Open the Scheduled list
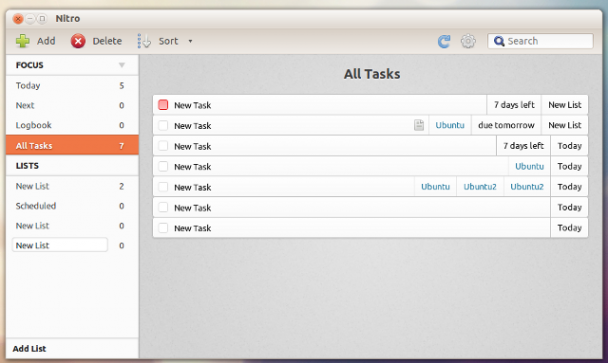 (x=72, y=206)
